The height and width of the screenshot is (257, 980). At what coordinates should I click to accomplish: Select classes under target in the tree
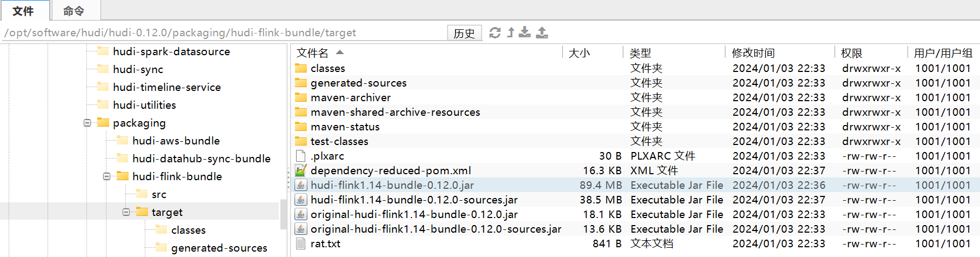click(189, 230)
